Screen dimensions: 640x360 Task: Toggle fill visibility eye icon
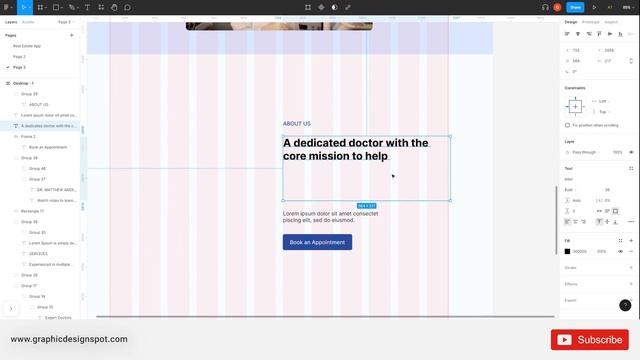coord(620,251)
